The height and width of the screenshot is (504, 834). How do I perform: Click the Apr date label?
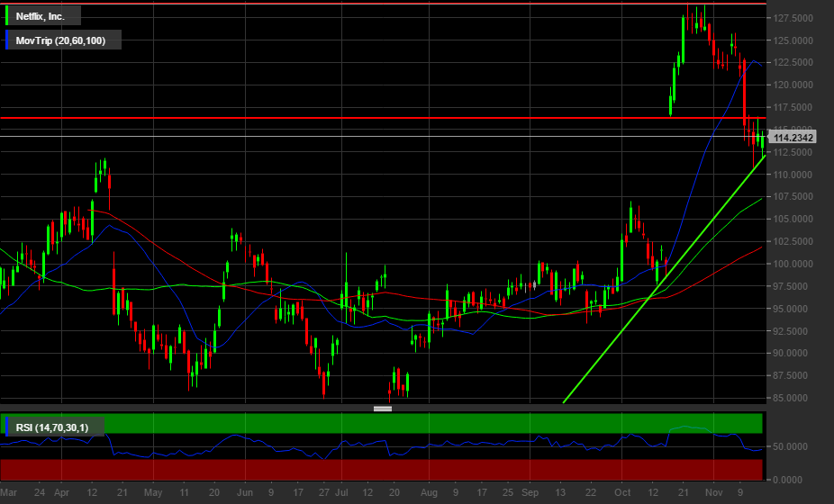(62, 492)
